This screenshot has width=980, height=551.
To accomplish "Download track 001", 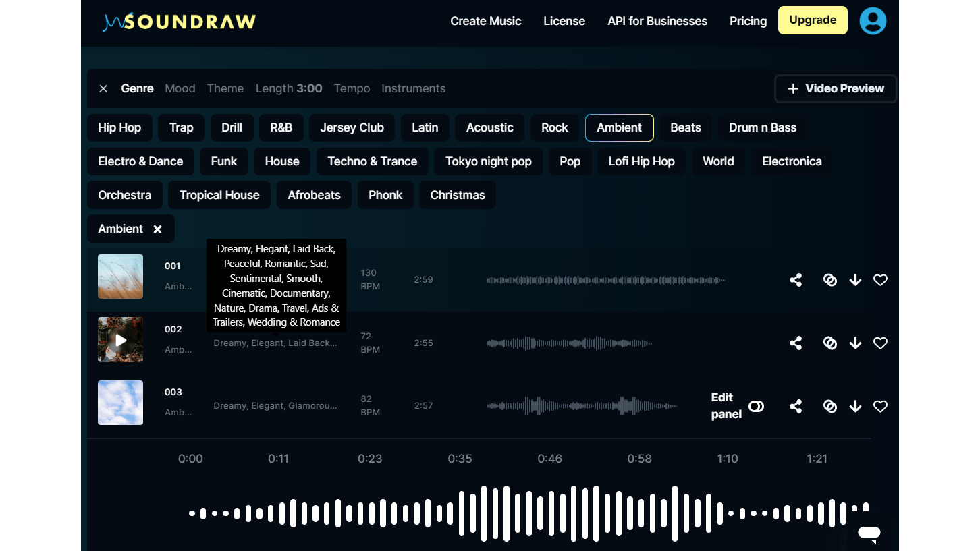I will click(855, 280).
